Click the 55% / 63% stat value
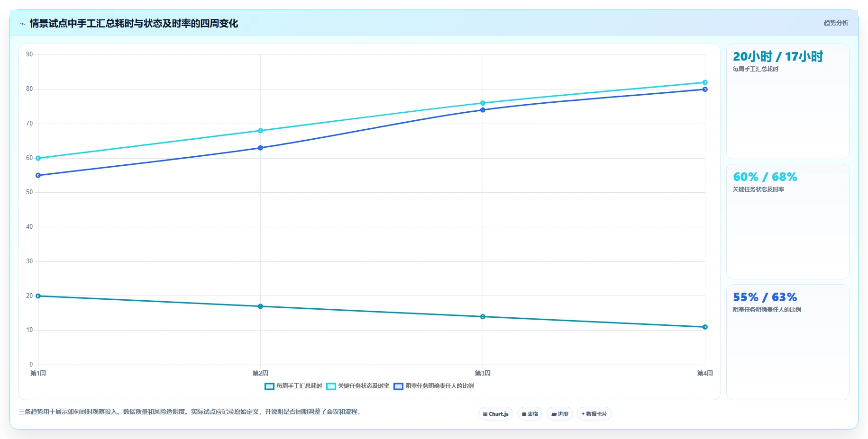 pyautogui.click(x=765, y=297)
